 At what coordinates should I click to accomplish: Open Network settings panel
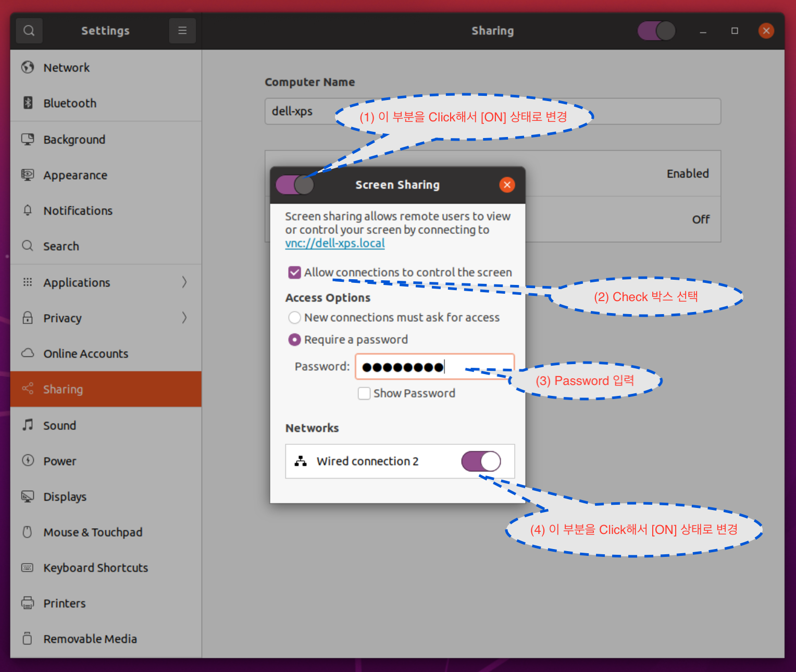(x=106, y=67)
